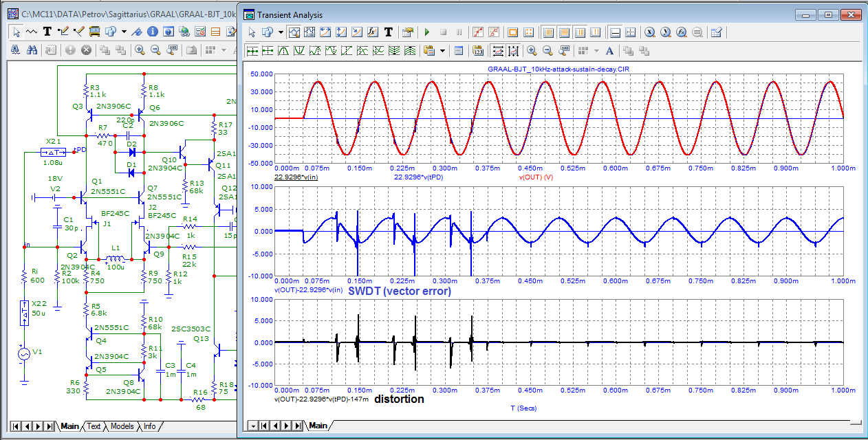
Task: Click the green Run analysis button
Action: tap(426, 32)
